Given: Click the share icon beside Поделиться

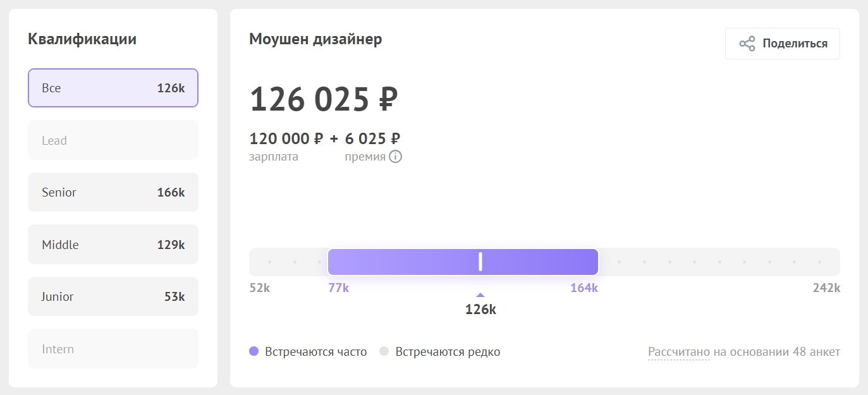Looking at the screenshot, I should point(747,44).
